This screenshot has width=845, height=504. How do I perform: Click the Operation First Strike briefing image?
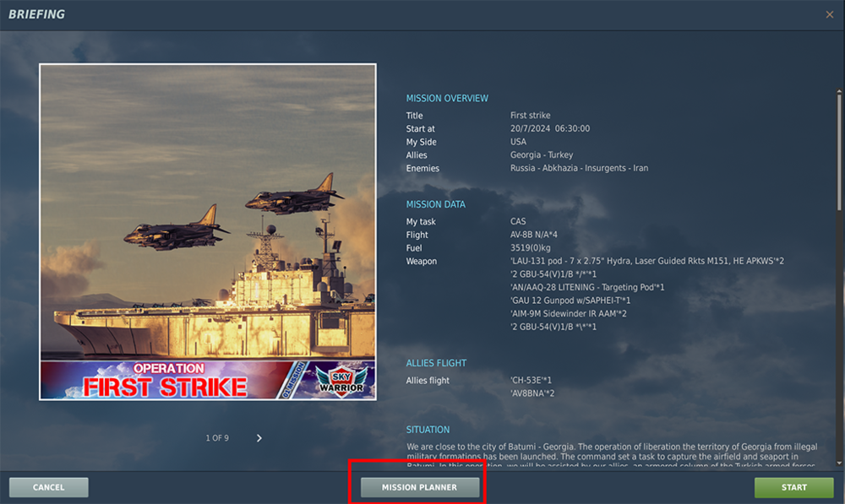(208, 232)
